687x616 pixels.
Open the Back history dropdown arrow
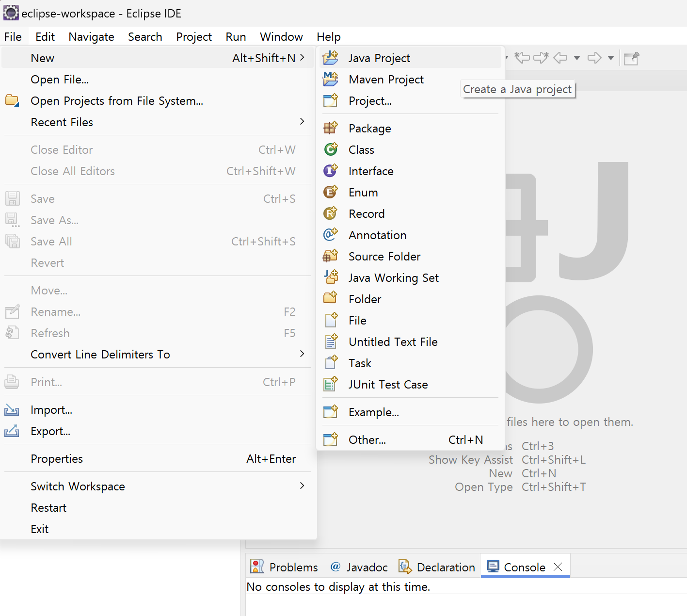tap(576, 58)
